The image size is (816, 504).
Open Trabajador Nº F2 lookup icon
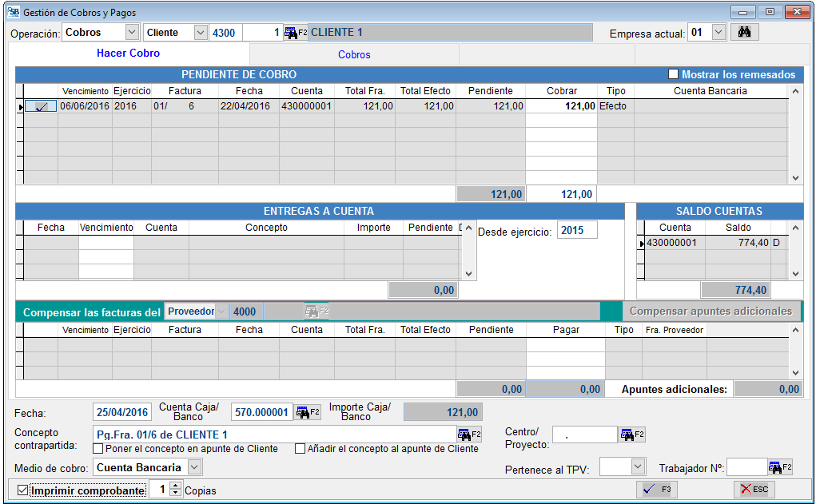tap(780, 467)
